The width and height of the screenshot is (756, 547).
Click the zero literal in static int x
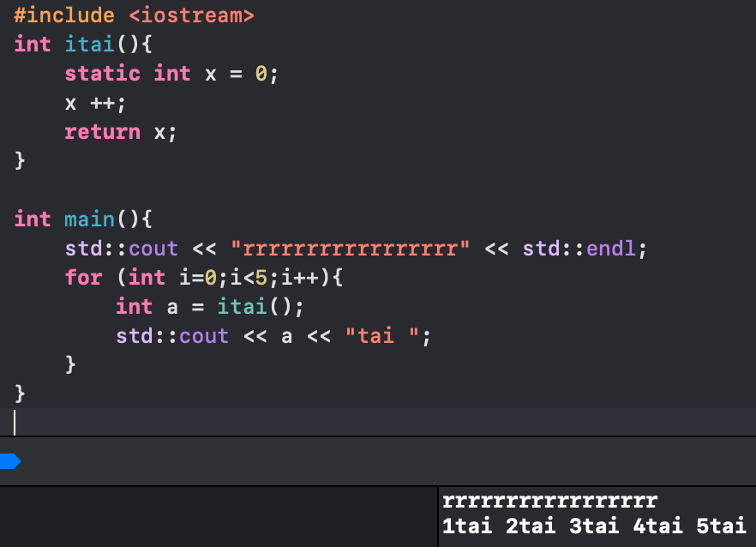[261, 74]
